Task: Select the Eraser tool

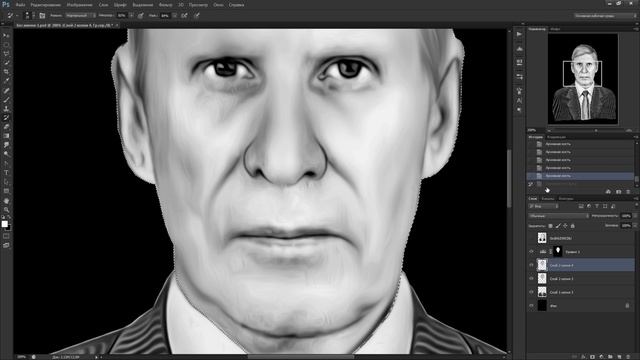Action: 6,127
